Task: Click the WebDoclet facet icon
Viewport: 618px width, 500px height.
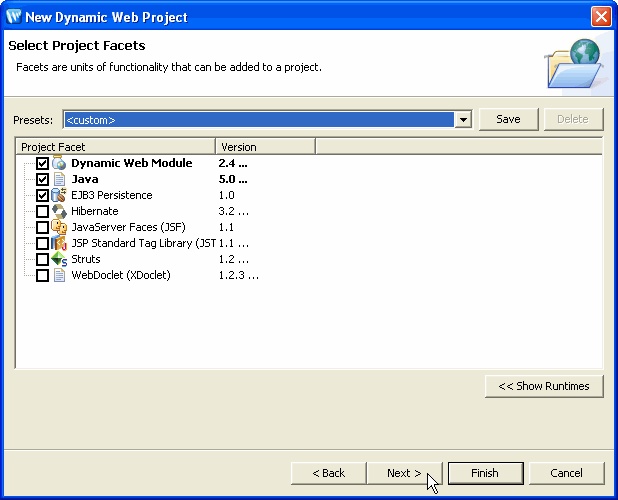Action: pos(59,275)
